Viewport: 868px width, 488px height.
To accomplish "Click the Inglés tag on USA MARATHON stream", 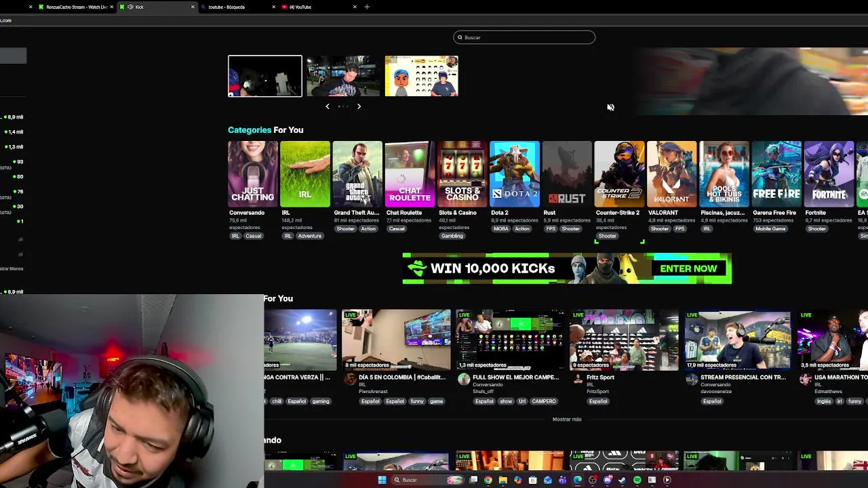I will click(x=824, y=401).
